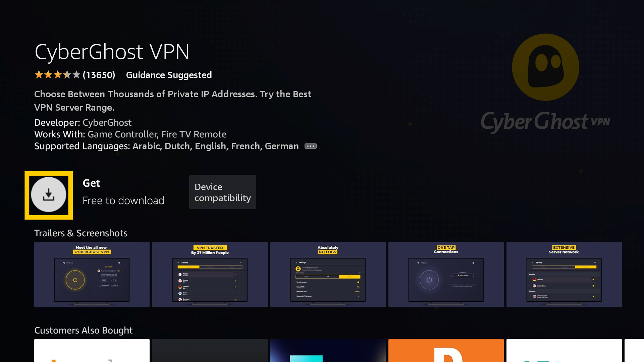Open the 'VPN Trusted By 37 Million People' screenshot
This screenshot has height=362, width=644.
pos(210,275)
